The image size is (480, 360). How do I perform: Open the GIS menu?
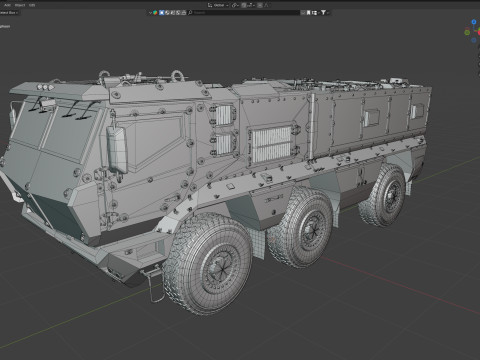coord(32,5)
